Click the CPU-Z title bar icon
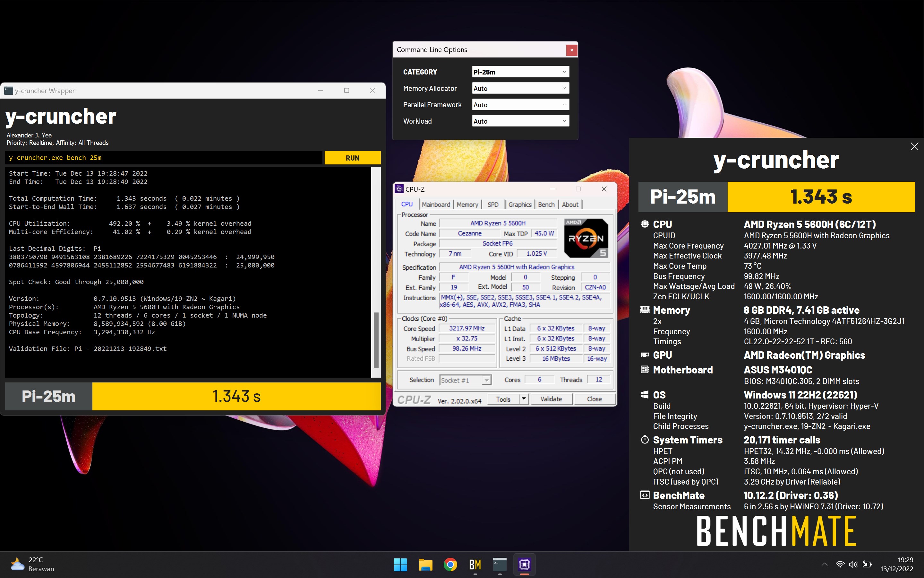This screenshot has width=924, height=578. click(x=399, y=189)
